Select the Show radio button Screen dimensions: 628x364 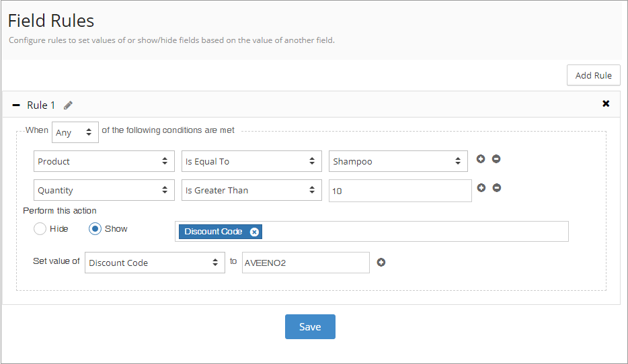click(x=95, y=229)
